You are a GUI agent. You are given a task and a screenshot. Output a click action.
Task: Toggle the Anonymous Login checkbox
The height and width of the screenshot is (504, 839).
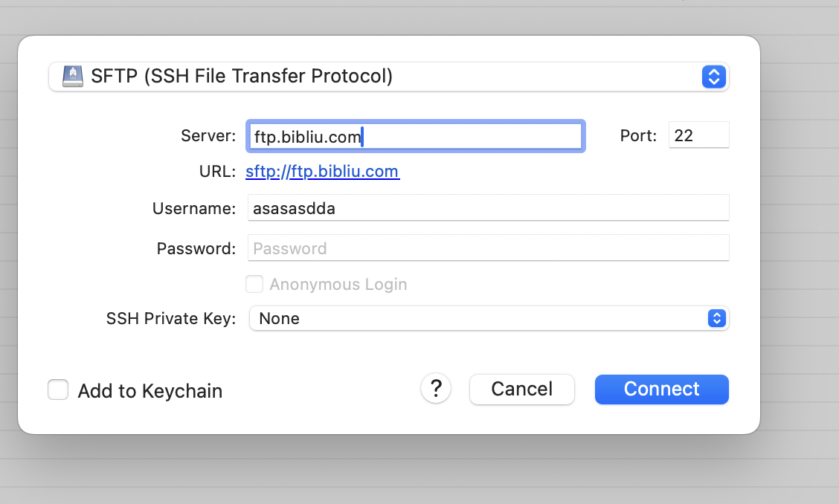[254, 284]
